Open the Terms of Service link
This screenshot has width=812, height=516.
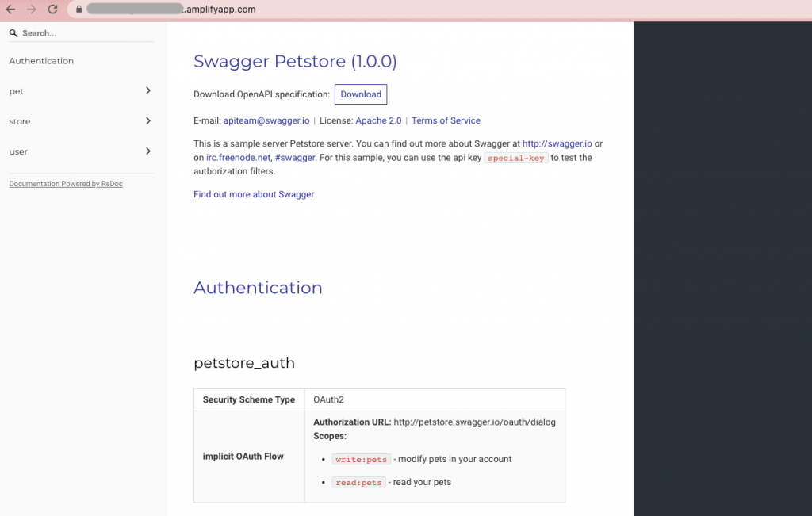tap(446, 120)
